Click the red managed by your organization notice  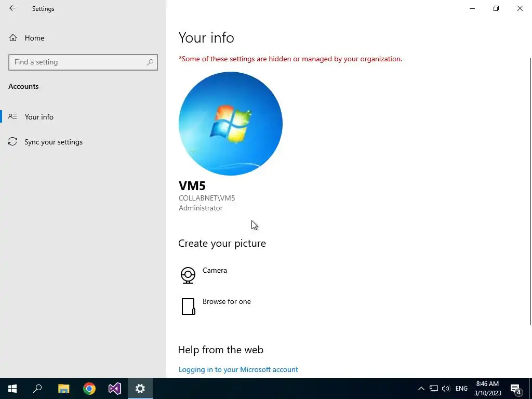coord(290,59)
